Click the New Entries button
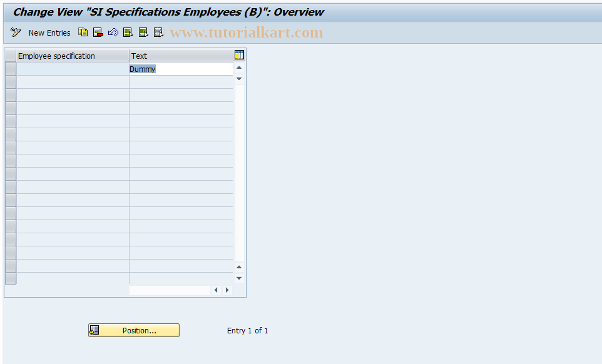The image size is (602, 364). tap(49, 33)
